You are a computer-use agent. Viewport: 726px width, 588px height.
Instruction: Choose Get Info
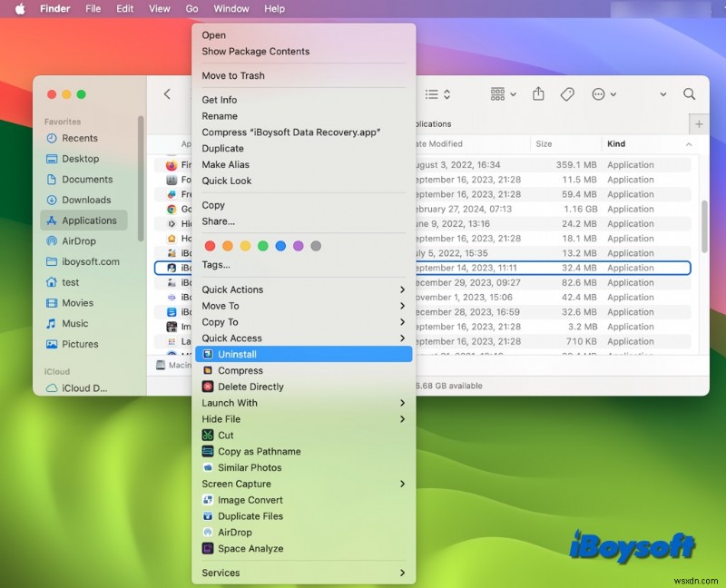(304, 100)
